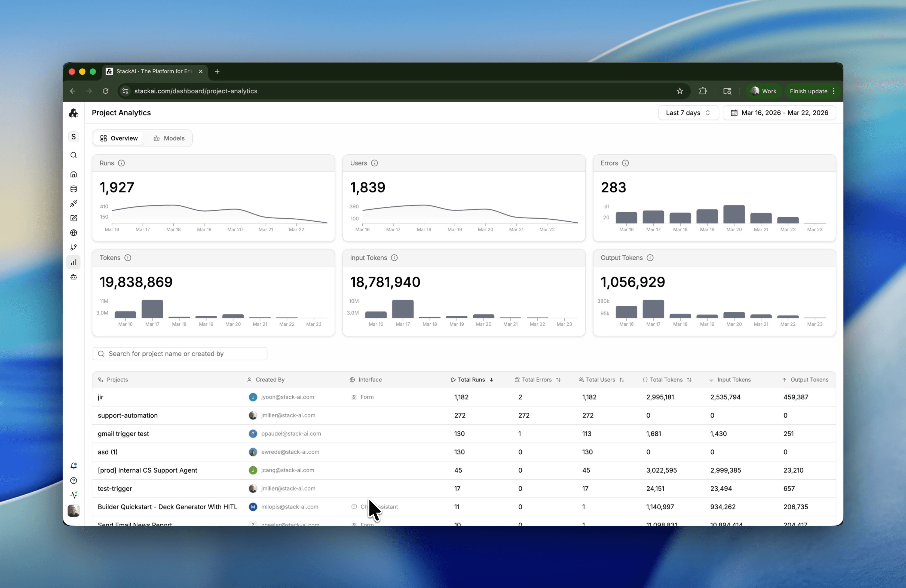Open the help question-mark icon

pyautogui.click(x=74, y=481)
